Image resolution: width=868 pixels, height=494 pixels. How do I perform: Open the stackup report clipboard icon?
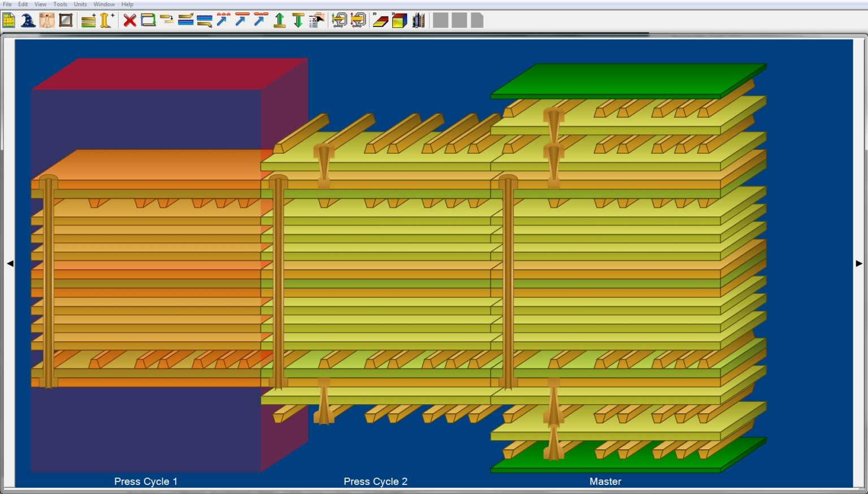[316, 20]
